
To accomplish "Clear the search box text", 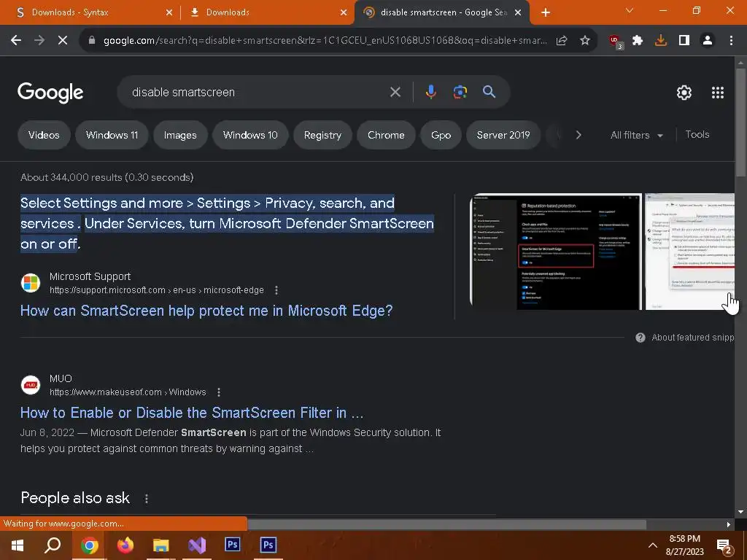I will pyautogui.click(x=395, y=92).
